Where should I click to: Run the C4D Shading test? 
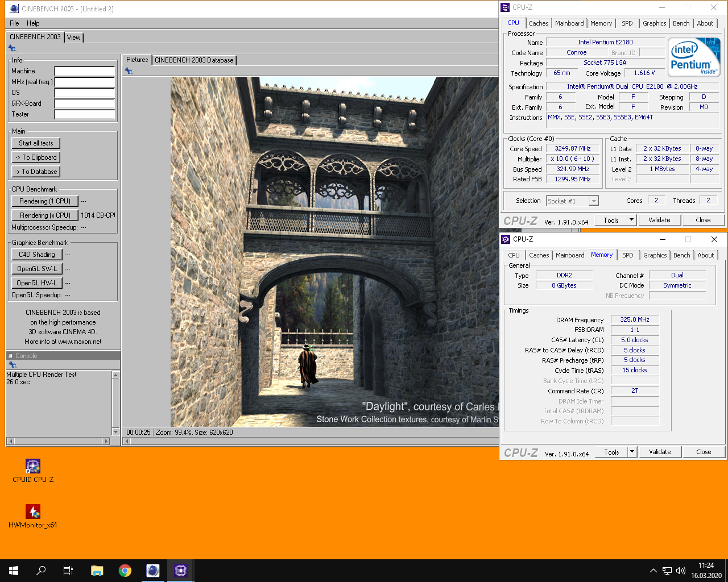click(x=37, y=255)
